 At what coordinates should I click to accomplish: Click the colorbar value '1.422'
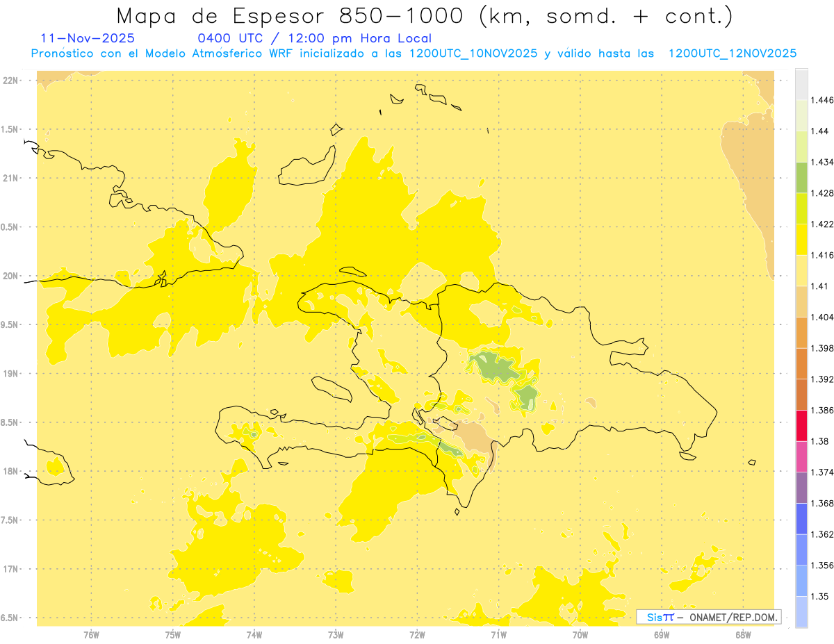pos(822,224)
